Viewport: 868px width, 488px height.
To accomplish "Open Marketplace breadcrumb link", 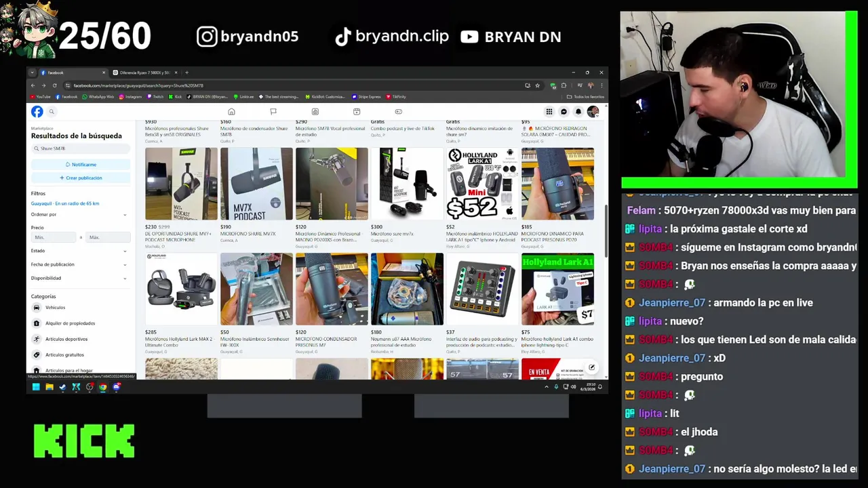I will click(x=42, y=128).
